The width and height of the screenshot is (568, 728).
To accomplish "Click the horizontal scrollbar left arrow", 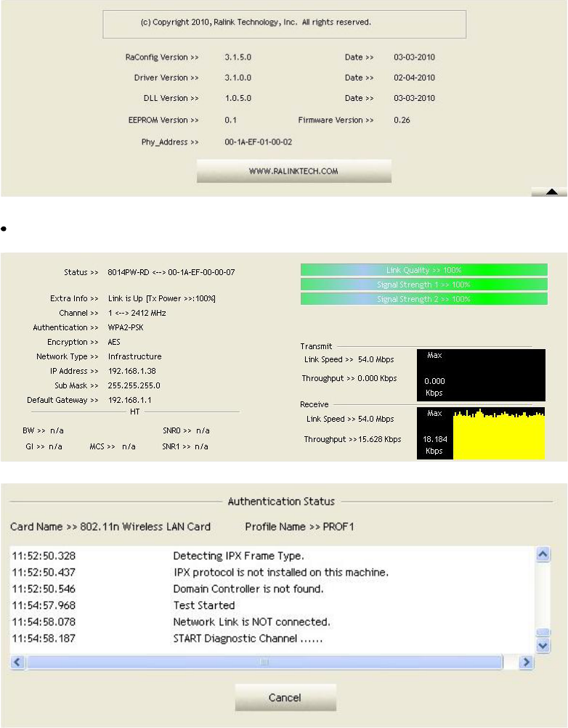I will pyautogui.click(x=17, y=662).
